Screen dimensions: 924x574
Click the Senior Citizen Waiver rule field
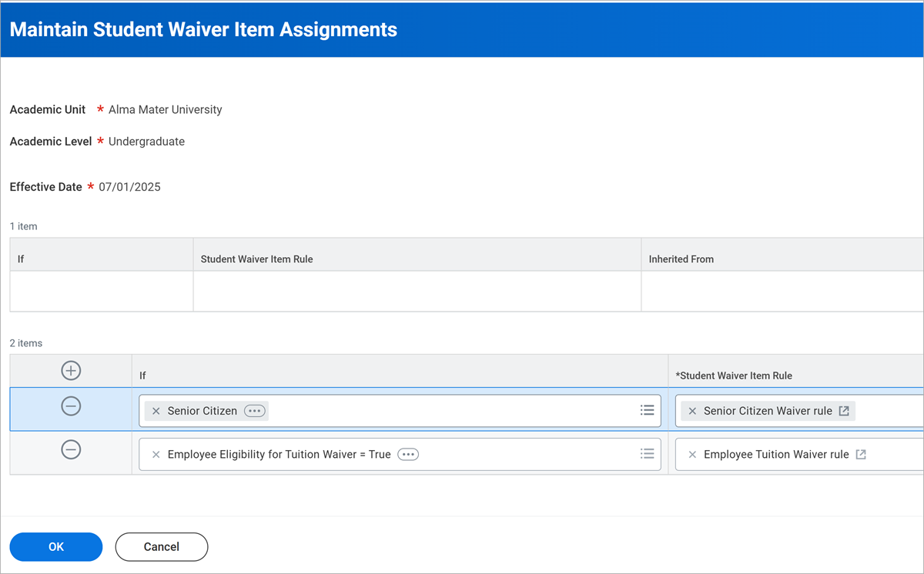[x=799, y=411]
